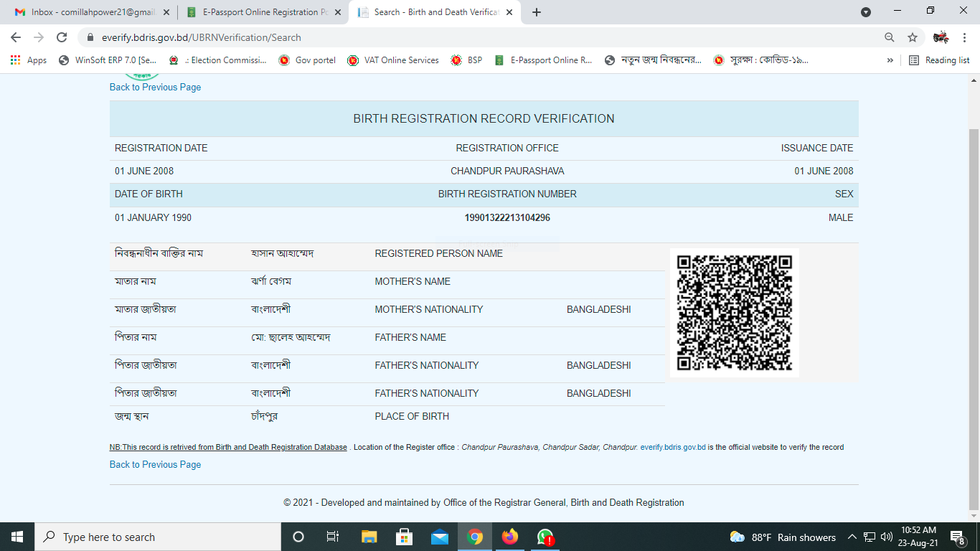Click the Type here to search box

(x=158, y=537)
